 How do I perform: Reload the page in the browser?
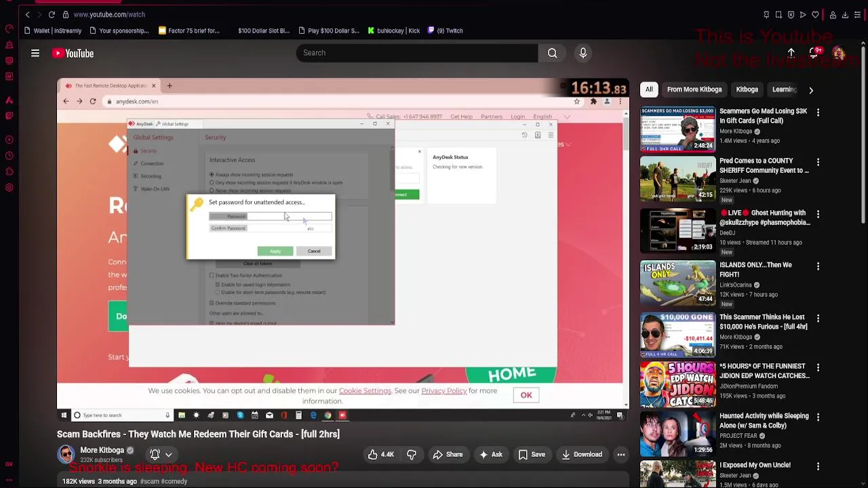(52, 14)
